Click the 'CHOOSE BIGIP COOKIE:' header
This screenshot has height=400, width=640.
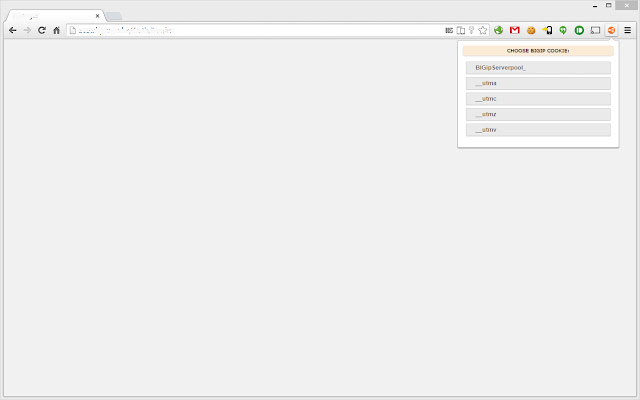(538, 51)
